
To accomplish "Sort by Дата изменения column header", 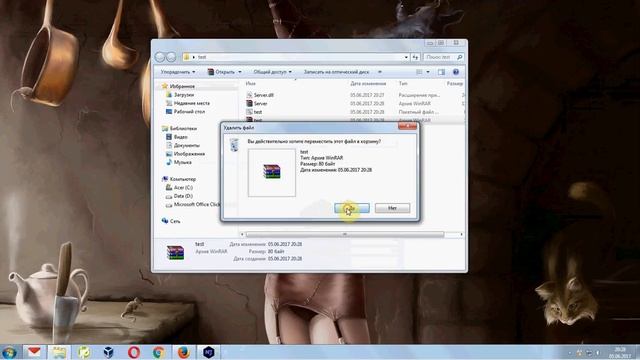I will [x=368, y=83].
